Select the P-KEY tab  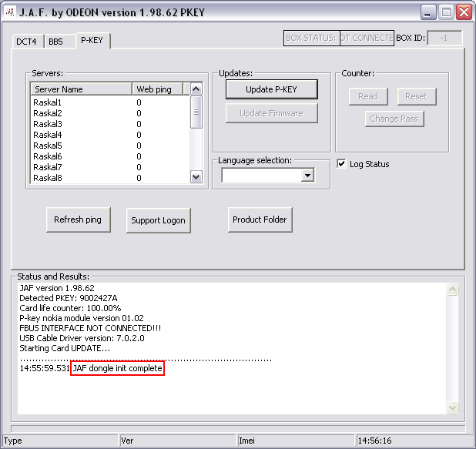(92, 40)
